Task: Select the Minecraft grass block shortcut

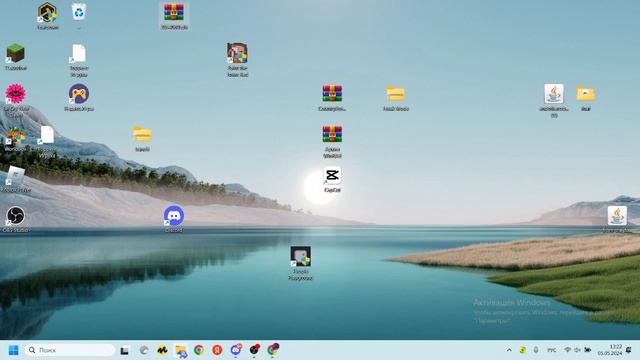Action: (x=16, y=53)
